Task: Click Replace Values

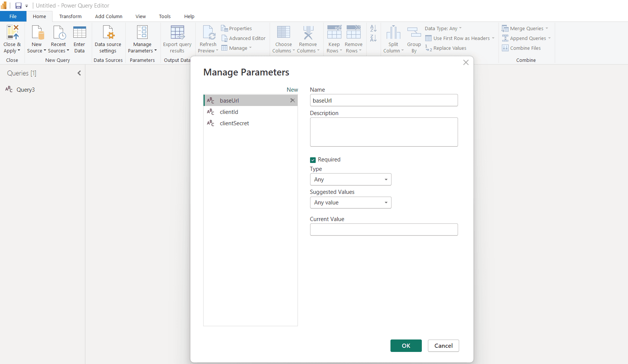Action: [x=446, y=48]
